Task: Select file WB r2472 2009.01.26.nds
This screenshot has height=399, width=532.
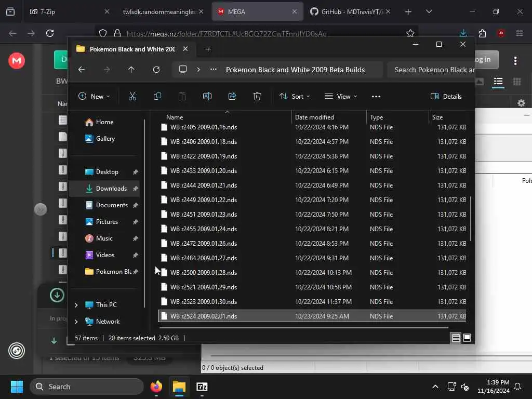Action: 312,244
